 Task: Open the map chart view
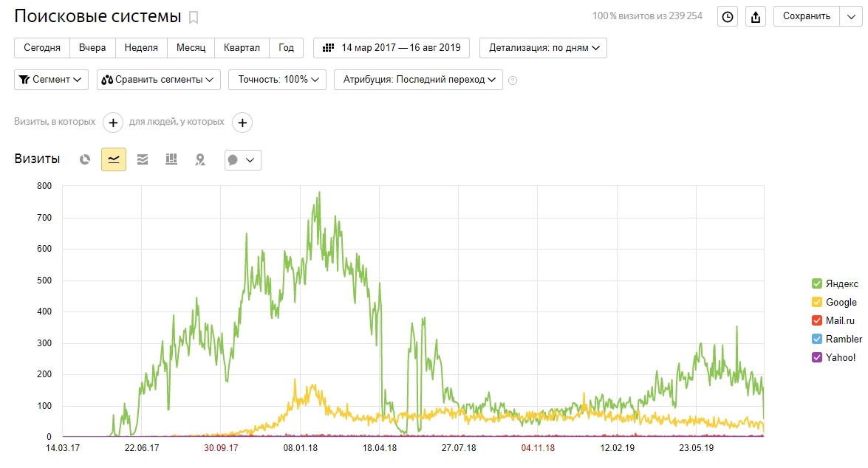199,159
